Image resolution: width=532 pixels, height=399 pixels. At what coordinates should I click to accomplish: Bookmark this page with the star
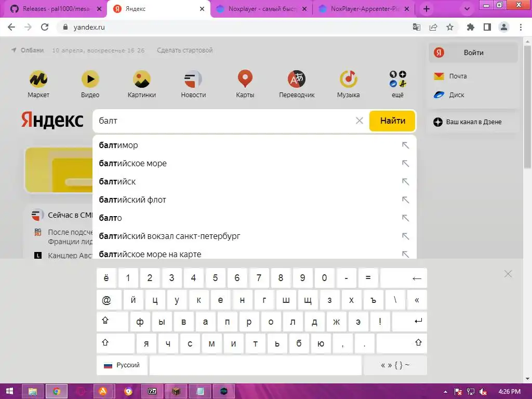coord(450,27)
